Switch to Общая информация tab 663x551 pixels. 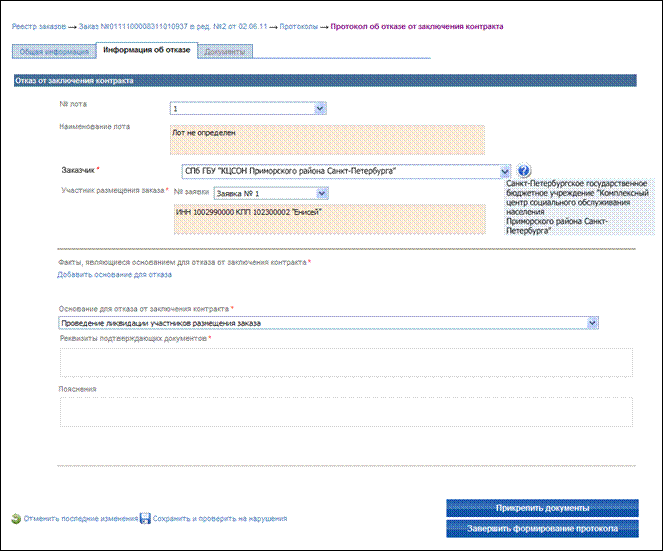coord(54,52)
